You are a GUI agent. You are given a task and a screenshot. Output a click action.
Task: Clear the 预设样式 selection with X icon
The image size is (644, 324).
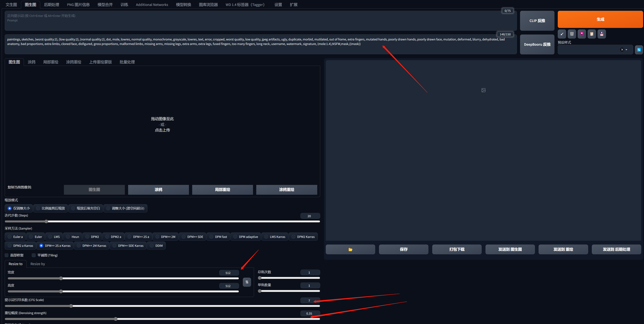(x=622, y=50)
